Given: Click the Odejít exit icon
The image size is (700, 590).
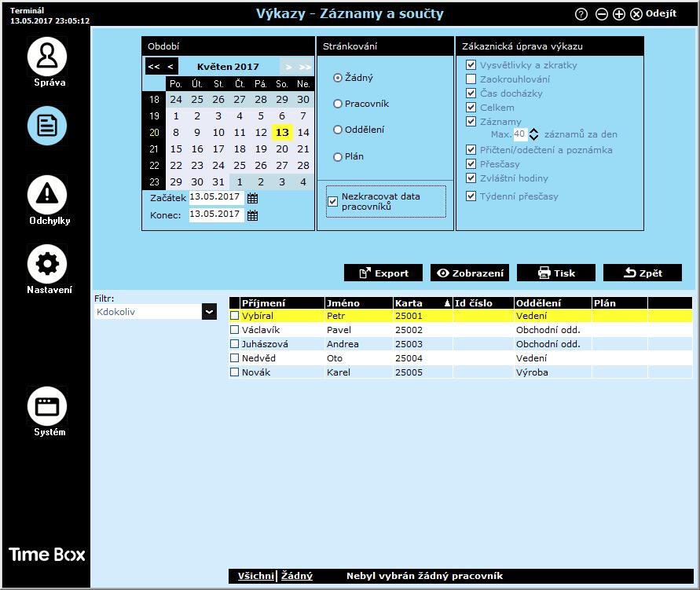Looking at the screenshot, I should pyautogui.click(x=636, y=14).
